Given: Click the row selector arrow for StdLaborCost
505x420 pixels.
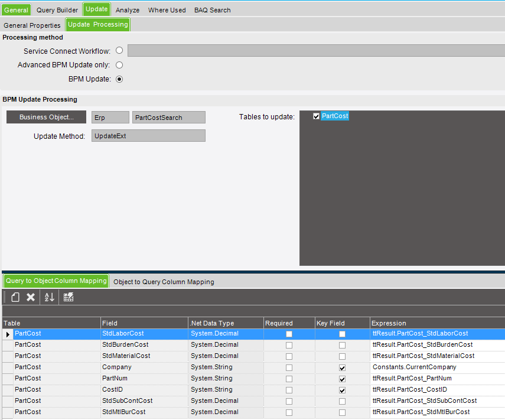Looking at the screenshot, I should coord(8,334).
